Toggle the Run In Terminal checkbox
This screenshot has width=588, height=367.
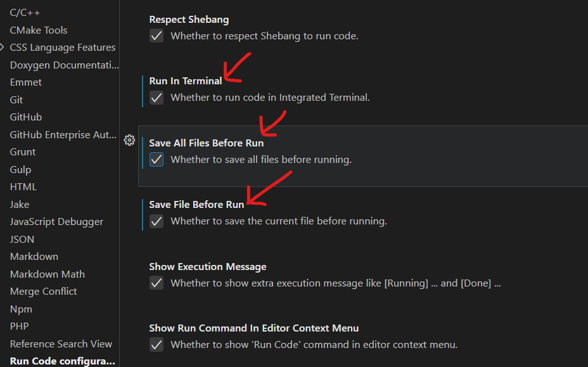[157, 98]
